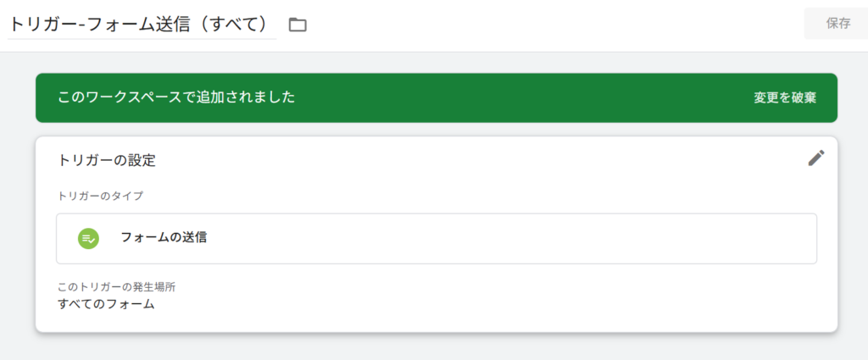The image size is (868, 360).
Task: Click the トリガーの設定 card heading
Action: point(107,159)
